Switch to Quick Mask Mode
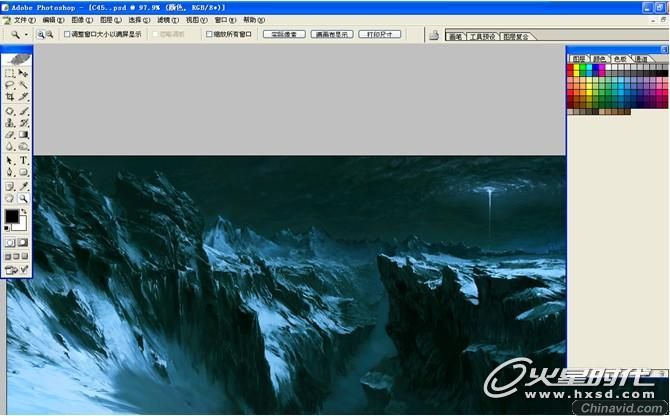Screen dimensions: 670x416 [x=23, y=243]
